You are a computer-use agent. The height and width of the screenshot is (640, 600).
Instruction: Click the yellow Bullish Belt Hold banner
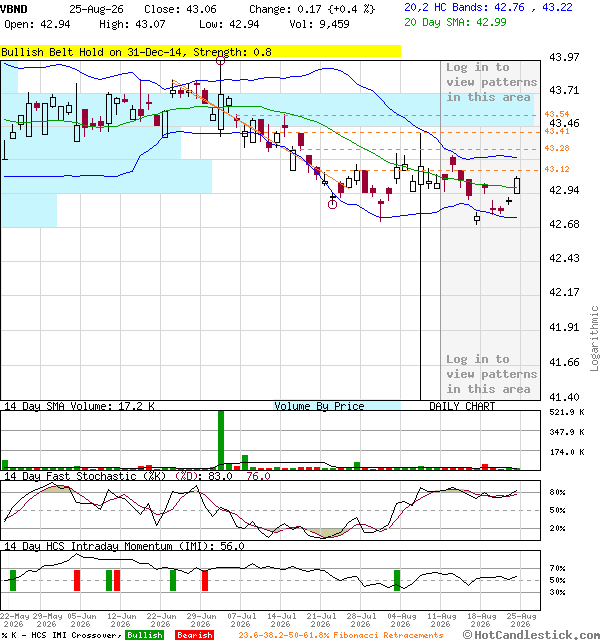point(200,52)
